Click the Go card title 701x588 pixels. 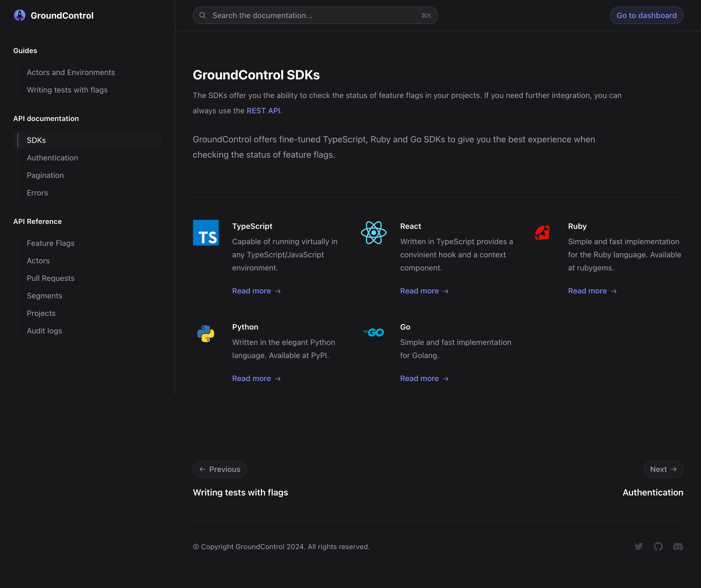coord(405,327)
